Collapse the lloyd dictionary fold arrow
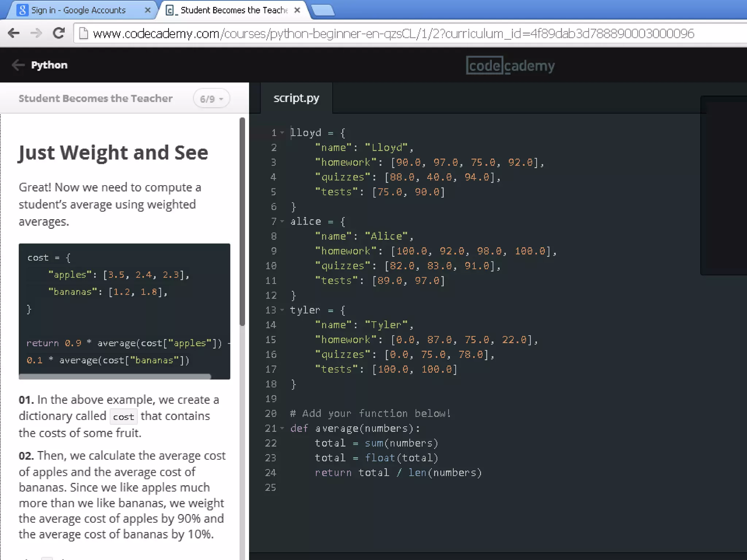 pyautogui.click(x=282, y=133)
